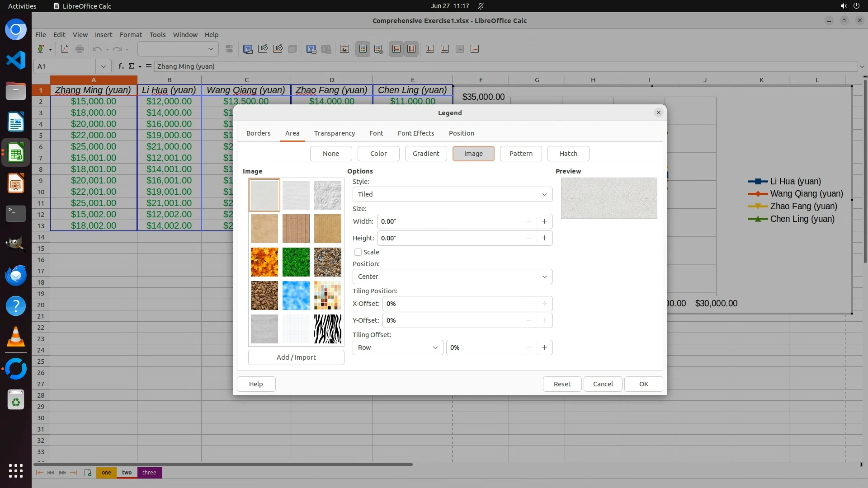Open Visual Studio Code from the dock

click(x=16, y=60)
